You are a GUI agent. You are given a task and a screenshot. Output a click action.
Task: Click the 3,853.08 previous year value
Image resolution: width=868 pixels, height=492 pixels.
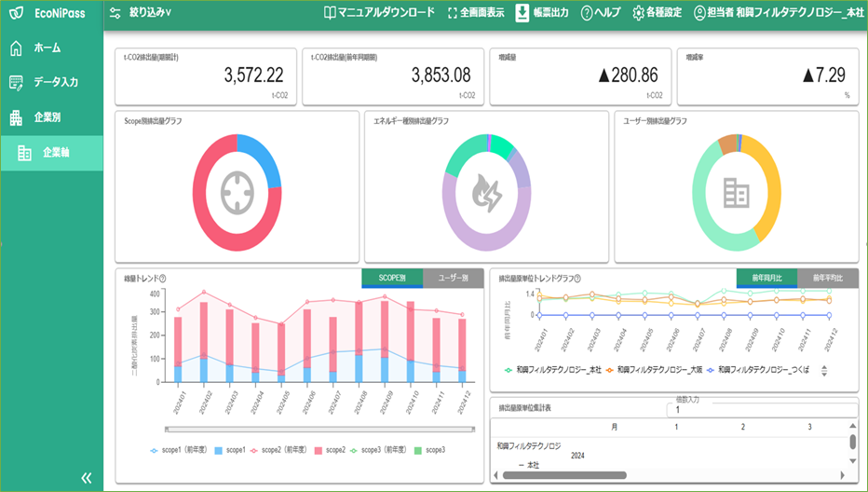(x=441, y=75)
